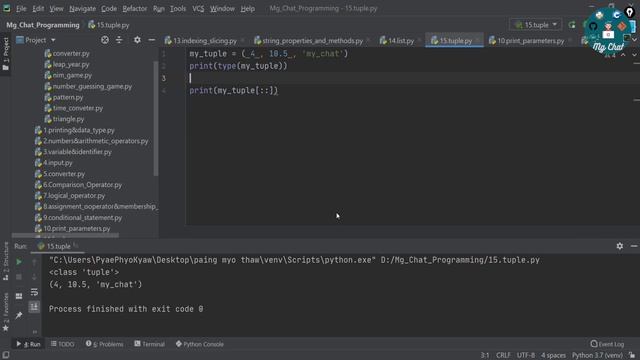Open the Run tool window button
The width and height of the screenshot is (640, 360).
(29, 344)
